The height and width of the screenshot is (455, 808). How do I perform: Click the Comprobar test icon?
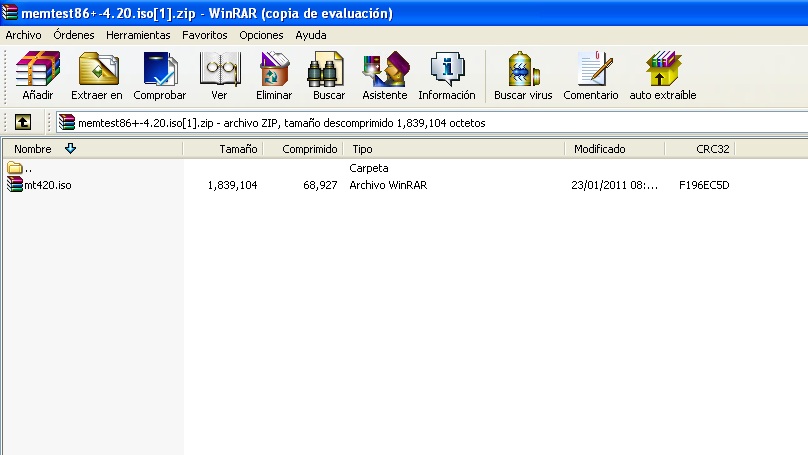(x=160, y=68)
